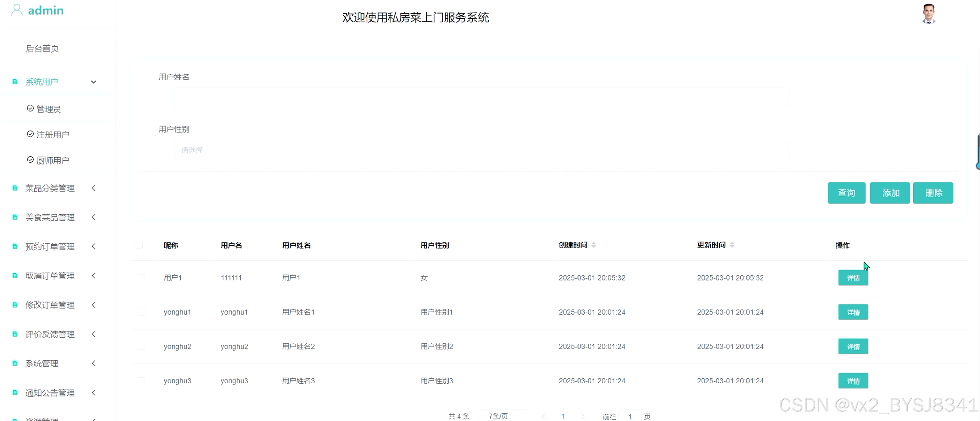Select the checkbox for yonghu2 row
Screen dimensions: 980x421
[x=141, y=346]
